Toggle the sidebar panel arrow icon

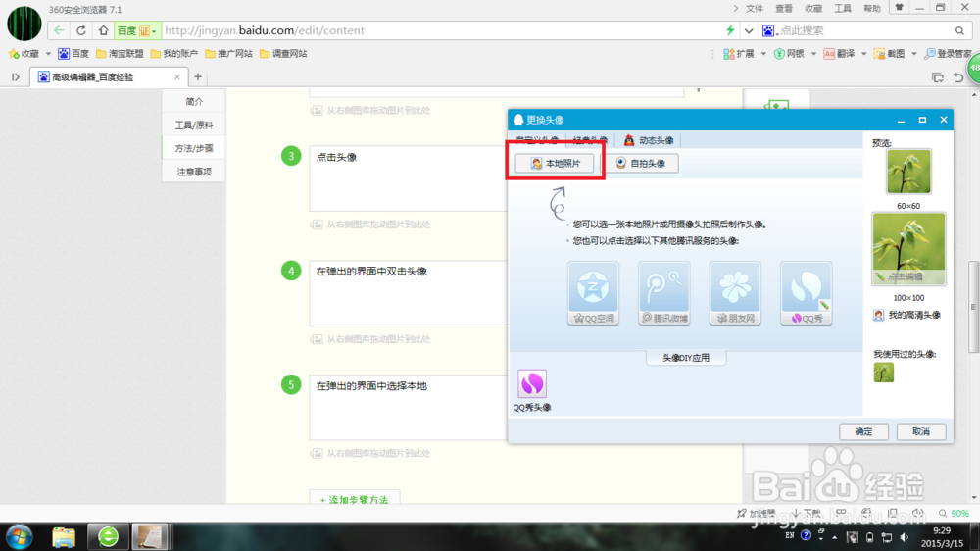(x=16, y=76)
